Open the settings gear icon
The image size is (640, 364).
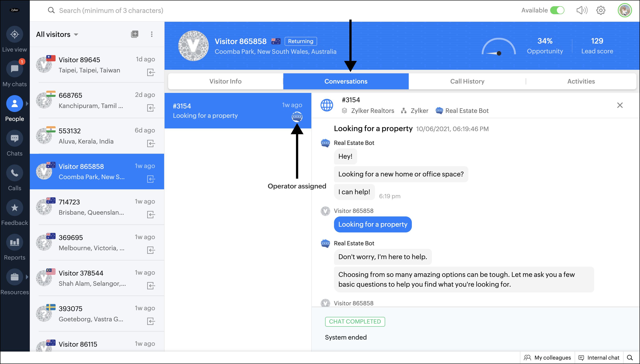[600, 10]
